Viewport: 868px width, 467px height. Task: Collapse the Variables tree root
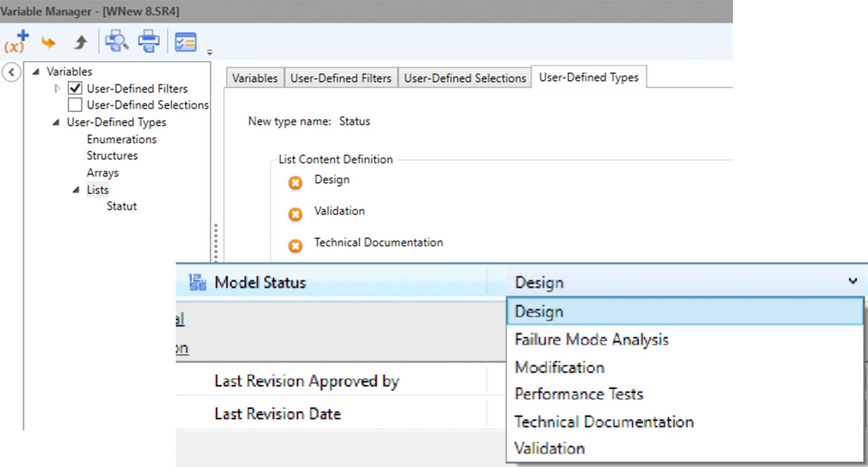(36, 71)
